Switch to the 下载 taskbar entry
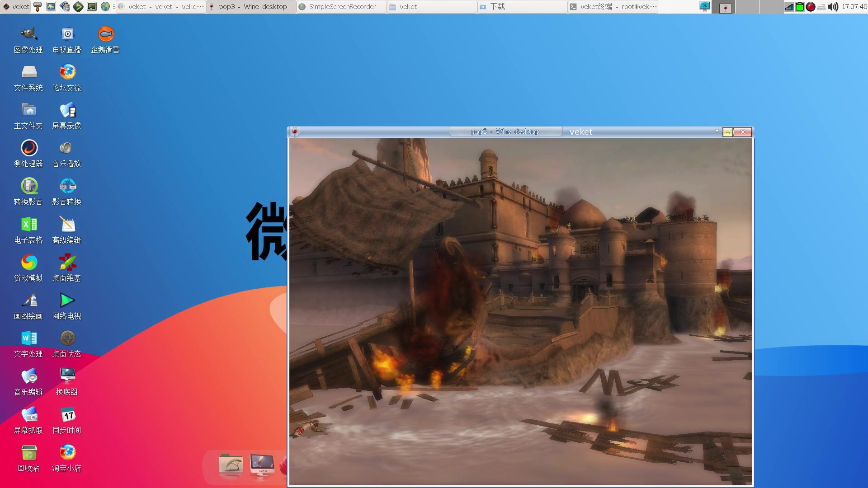The height and width of the screenshot is (488, 868). point(523,7)
